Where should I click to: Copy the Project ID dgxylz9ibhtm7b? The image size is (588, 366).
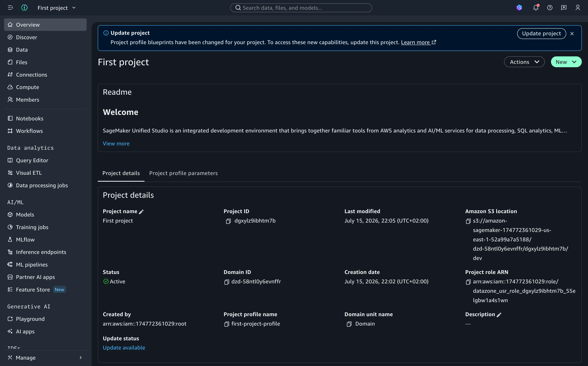(x=228, y=221)
